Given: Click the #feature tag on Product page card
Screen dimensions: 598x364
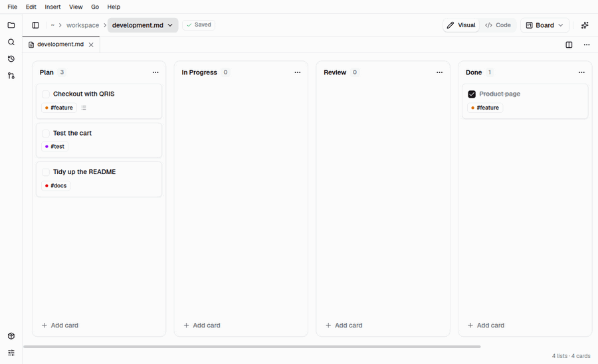Looking at the screenshot, I should [485, 108].
